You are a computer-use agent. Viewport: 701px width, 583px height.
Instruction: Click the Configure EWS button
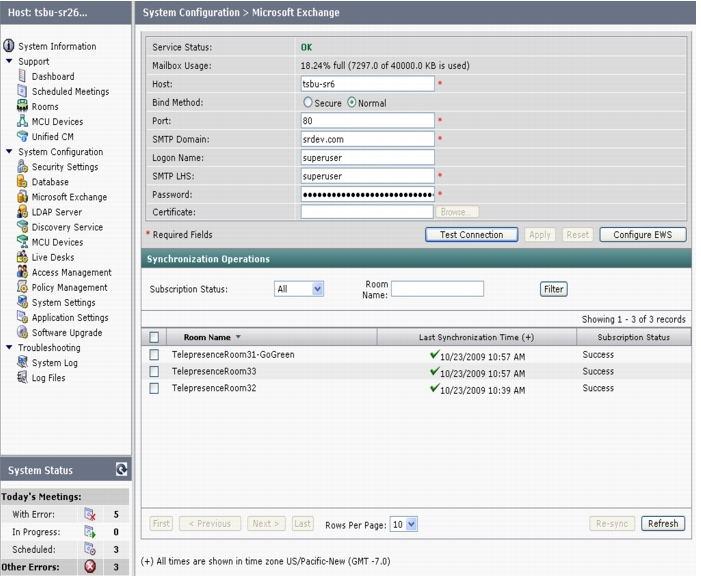click(642, 235)
